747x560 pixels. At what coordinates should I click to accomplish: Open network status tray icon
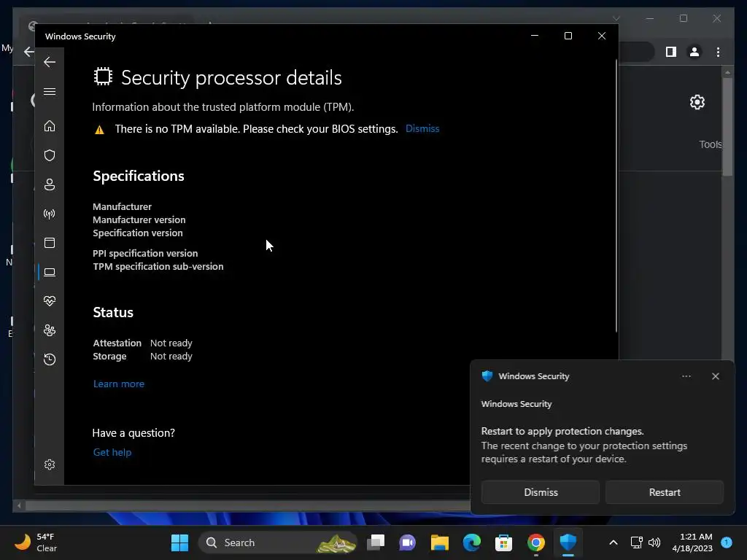pyautogui.click(x=636, y=542)
